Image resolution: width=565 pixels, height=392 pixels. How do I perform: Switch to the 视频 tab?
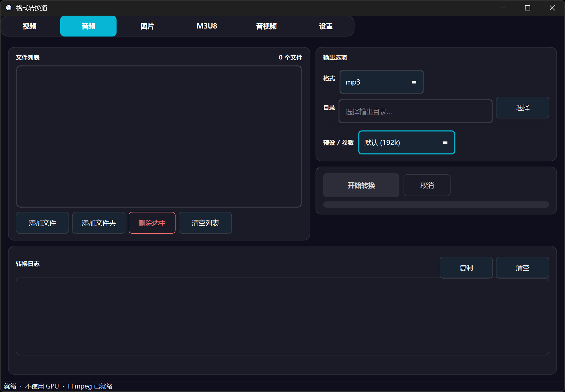point(30,26)
